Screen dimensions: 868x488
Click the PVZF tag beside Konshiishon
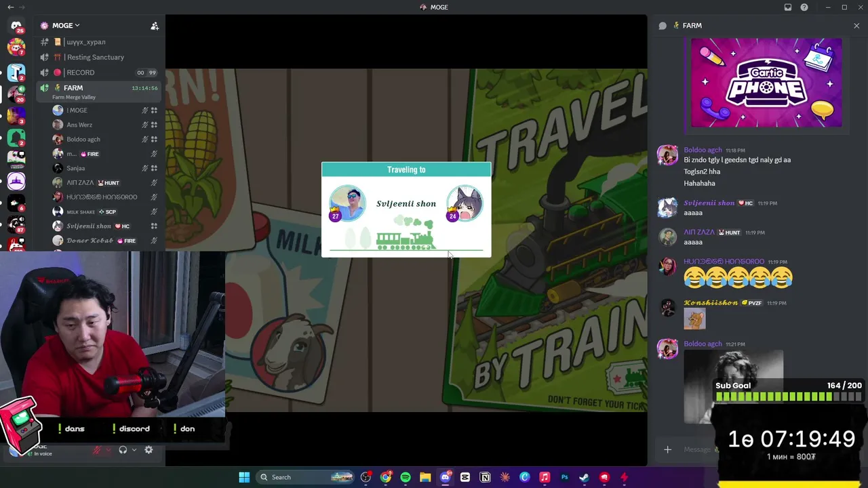[751, 303]
